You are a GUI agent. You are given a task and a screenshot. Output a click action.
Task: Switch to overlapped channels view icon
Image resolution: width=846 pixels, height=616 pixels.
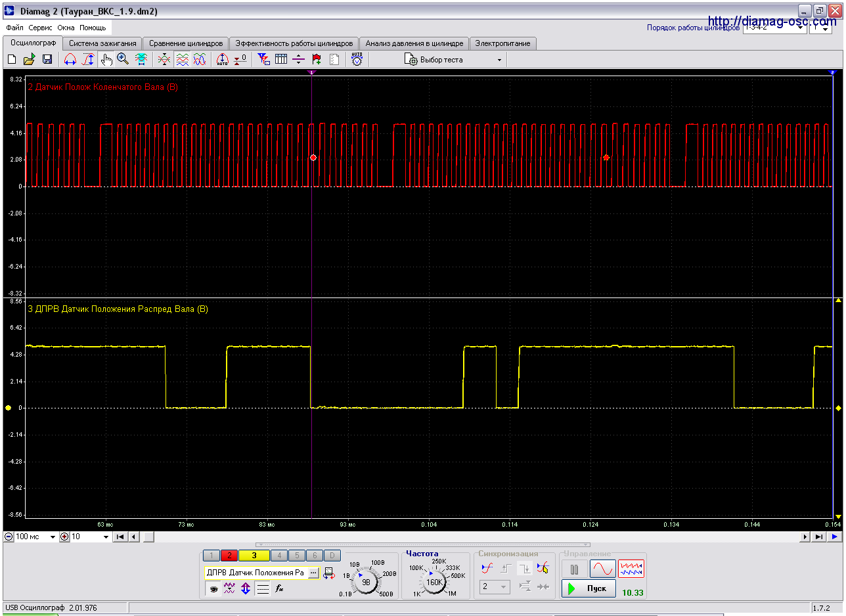tap(200, 60)
